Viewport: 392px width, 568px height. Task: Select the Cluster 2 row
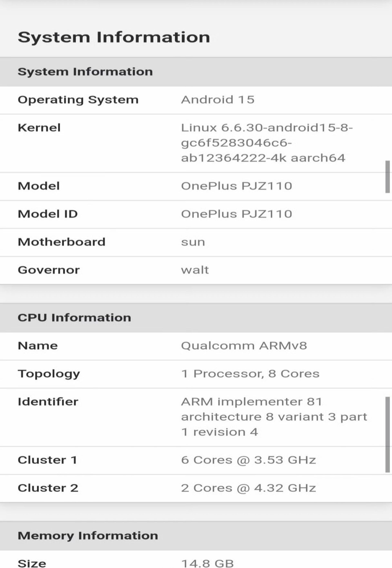[x=196, y=488]
